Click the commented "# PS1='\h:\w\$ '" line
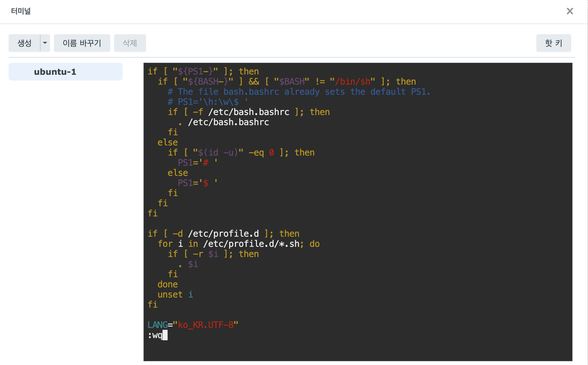Image resolution: width=588 pixels, height=365 pixels. click(x=208, y=102)
